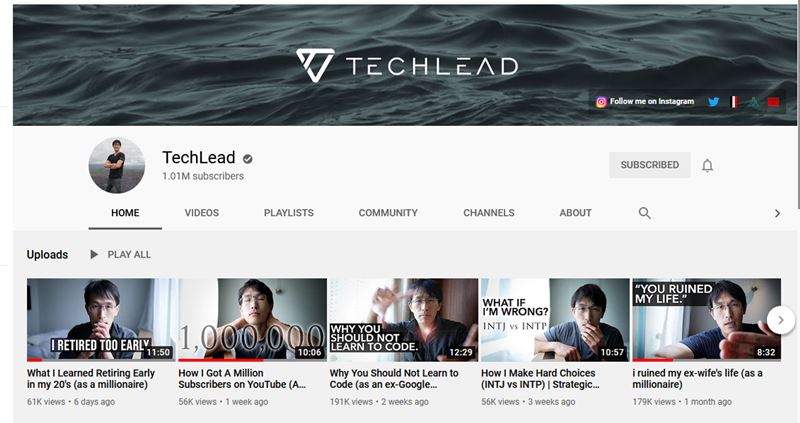
Task: Click the Play All triangle icon
Action: coord(94,254)
